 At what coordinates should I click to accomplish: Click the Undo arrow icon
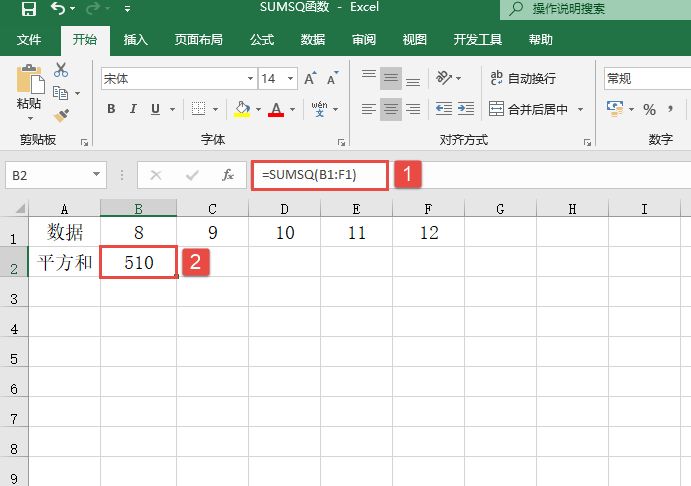(58, 10)
